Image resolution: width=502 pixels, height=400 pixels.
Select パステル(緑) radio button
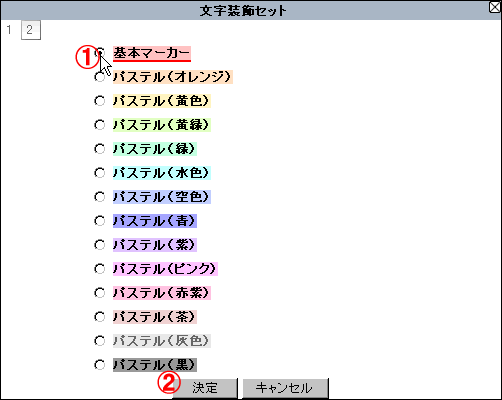point(100,149)
